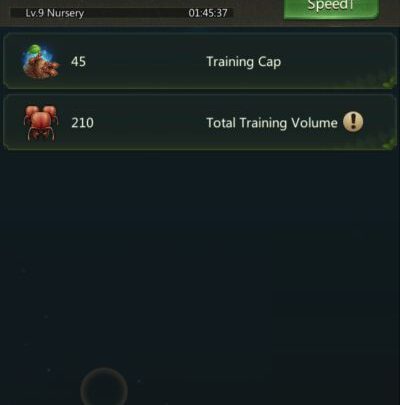
Task: Click the Nursery upgrade progress bar
Action: tap(122, 13)
